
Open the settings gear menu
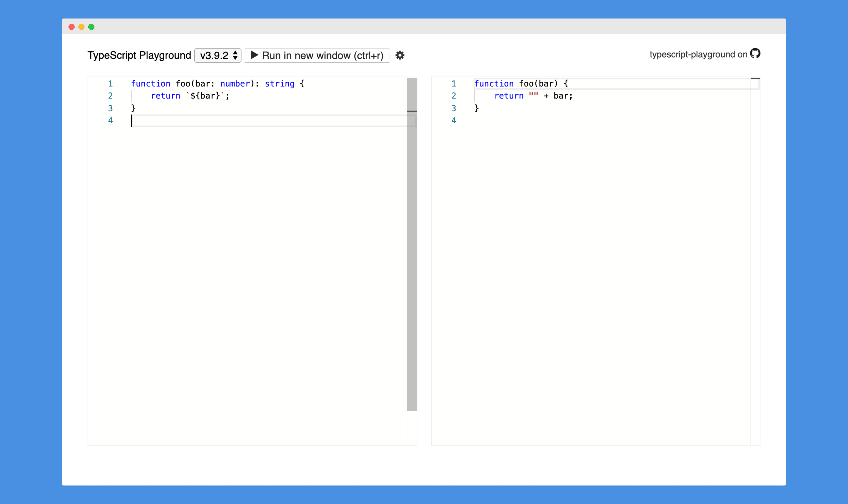(400, 55)
